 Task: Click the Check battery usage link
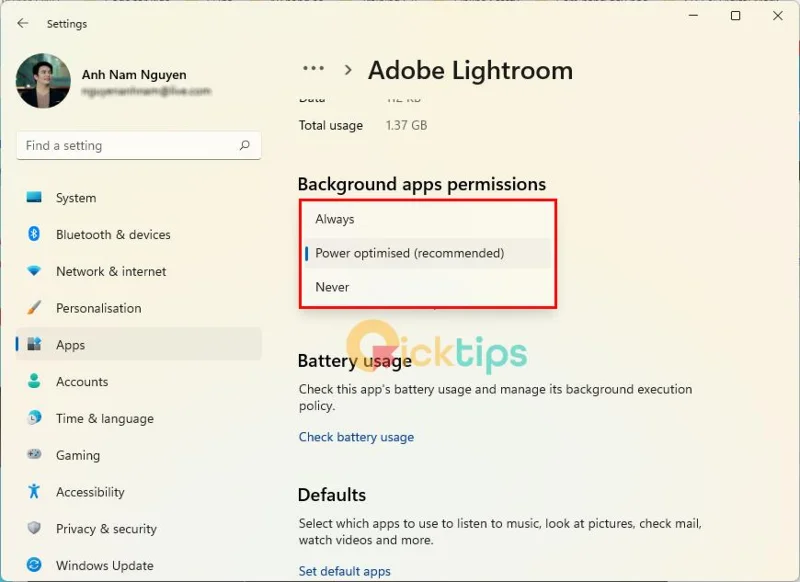[x=356, y=437]
